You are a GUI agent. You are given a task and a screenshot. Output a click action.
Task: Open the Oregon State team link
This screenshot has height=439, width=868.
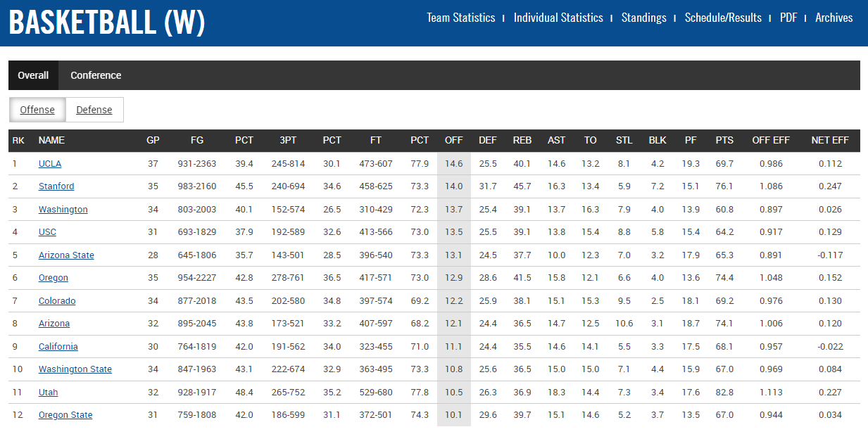coord(65,415)
